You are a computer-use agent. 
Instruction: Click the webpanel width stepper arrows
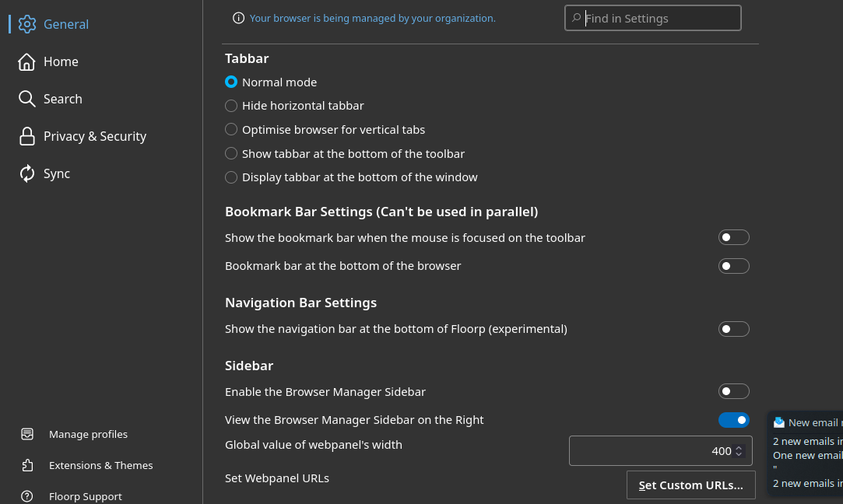pyautogui.click(x=739, y=451)
